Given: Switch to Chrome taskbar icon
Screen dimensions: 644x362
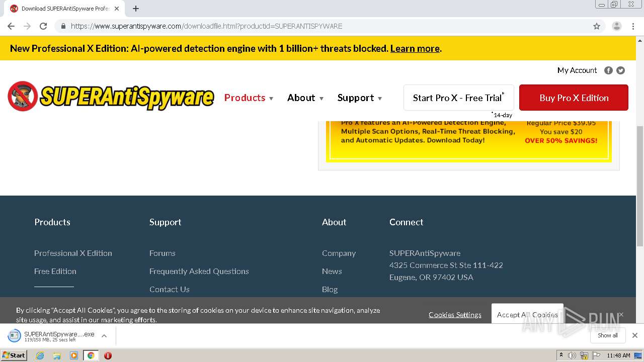Looking at the screenshot, I should tap(91, 355).
